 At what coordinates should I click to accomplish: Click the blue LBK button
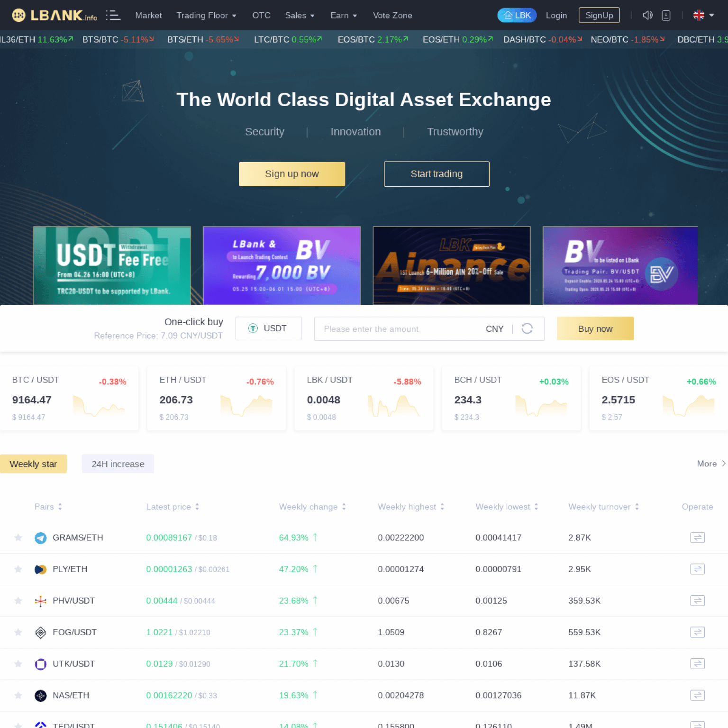tap(517, 15)
